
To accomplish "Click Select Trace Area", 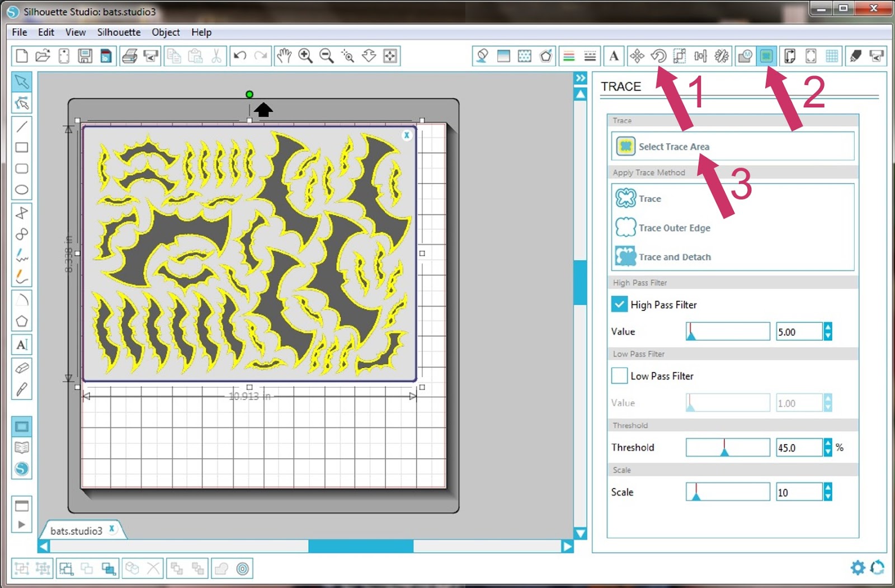I will [x=732, y=147].
